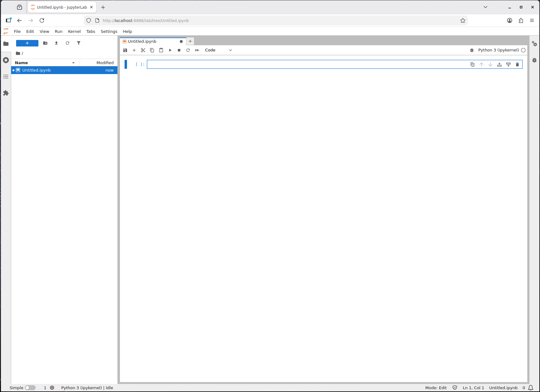The image size is (540, 392).
Task: Reload the page in Firefox
Action: click(x=42, y=20)
